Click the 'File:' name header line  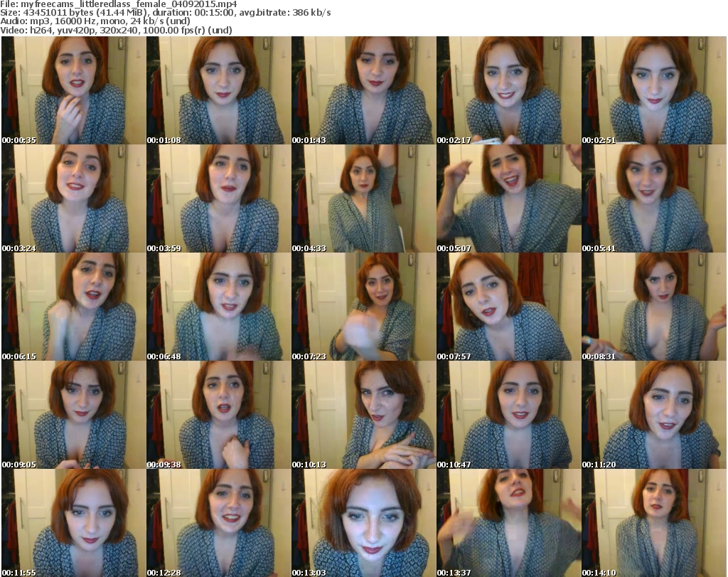[x=119, y=4]
